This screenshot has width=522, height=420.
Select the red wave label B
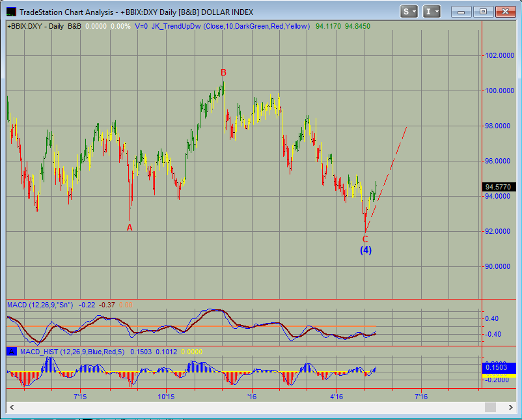click(x=223, y=72)
